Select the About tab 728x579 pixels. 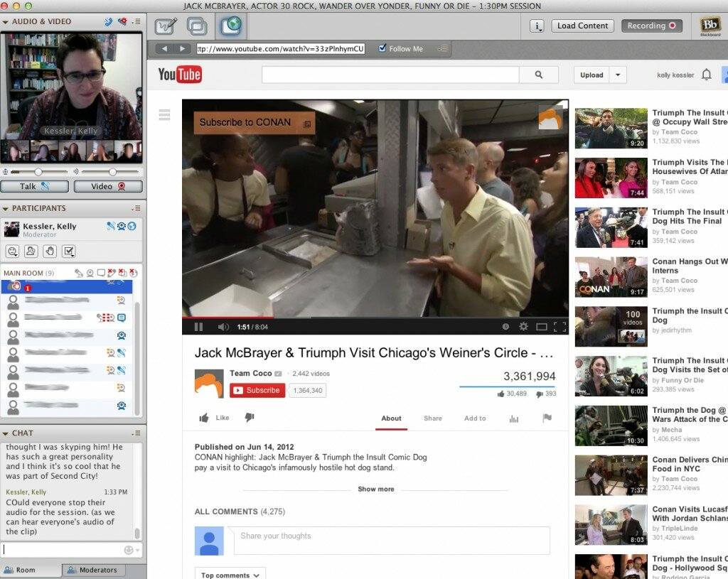(x=392, y=418)
